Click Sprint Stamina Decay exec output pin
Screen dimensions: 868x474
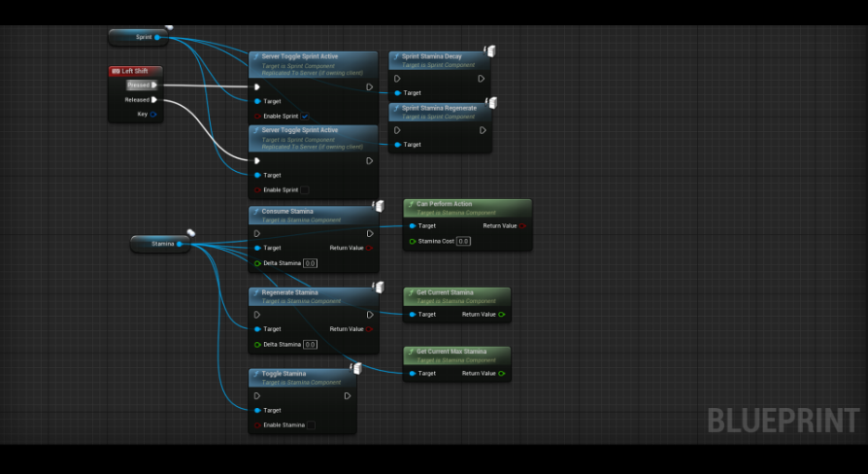(481, 79)
